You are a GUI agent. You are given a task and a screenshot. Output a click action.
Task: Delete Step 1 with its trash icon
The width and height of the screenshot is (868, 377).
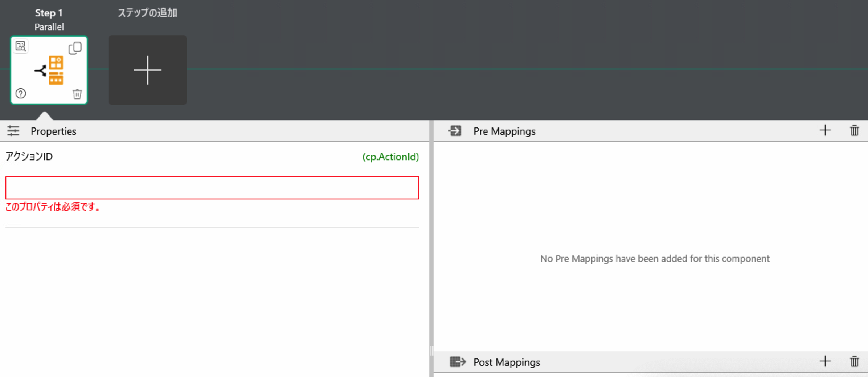tap(77, 94)
